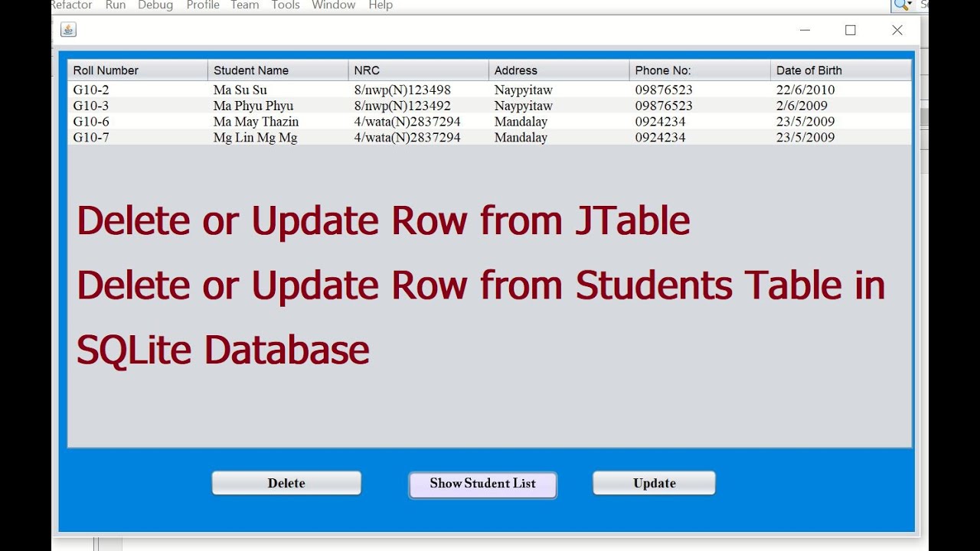
Task: Click the Update button
Action: click(654, 483)
